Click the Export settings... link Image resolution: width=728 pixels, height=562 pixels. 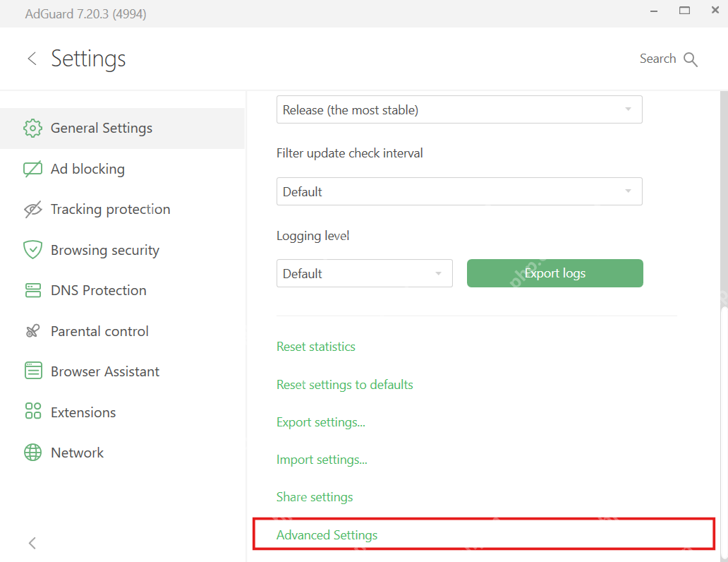pyautogui.click(x=321, y=422)
